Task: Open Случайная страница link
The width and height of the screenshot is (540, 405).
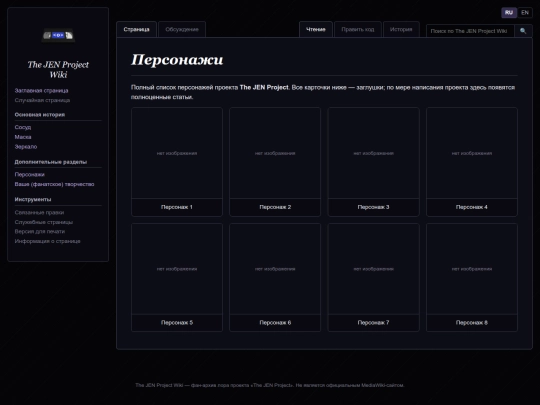Action: tap(42, 100)
